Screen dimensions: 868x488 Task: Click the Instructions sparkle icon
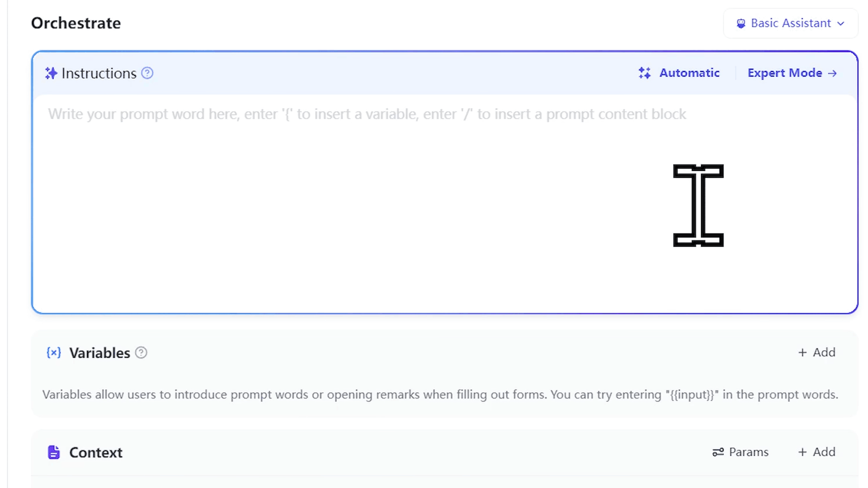pyautogui.click(x=51, y=73)
